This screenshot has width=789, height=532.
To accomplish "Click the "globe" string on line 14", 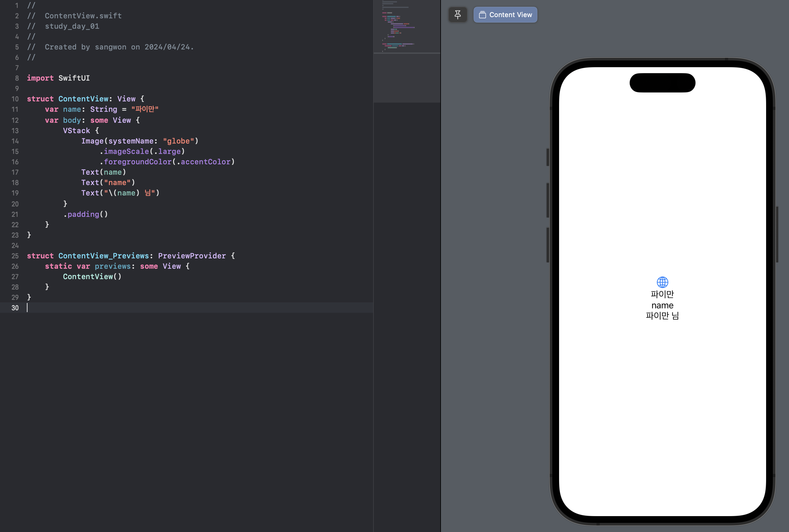I will [x=178, y=141].
